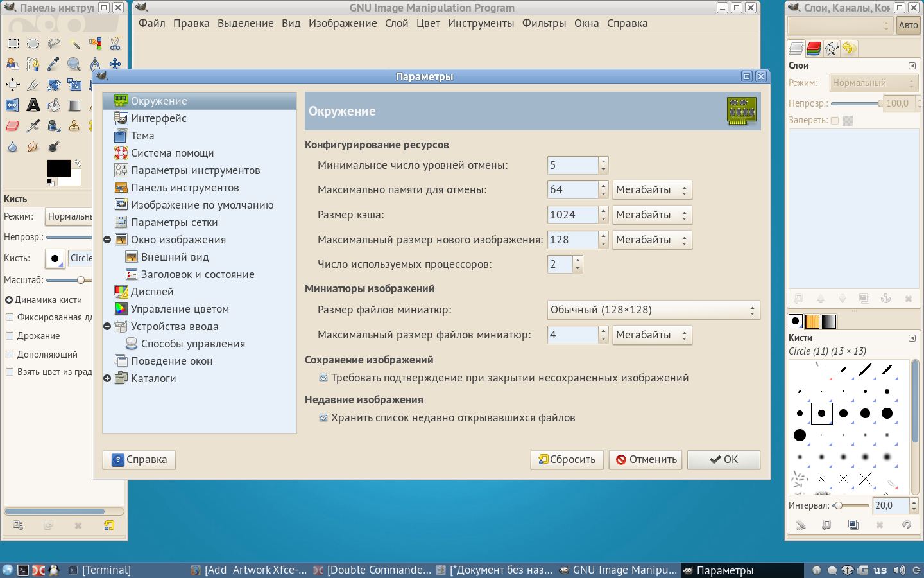
Task: Open the Фильтры menu
Action: (x=544, y=24)
